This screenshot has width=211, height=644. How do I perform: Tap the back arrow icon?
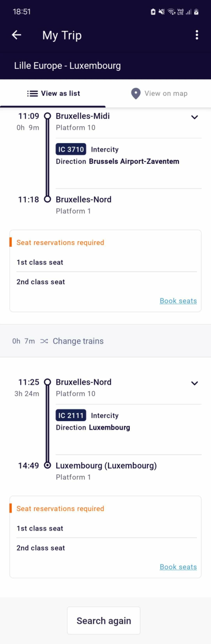16,35
